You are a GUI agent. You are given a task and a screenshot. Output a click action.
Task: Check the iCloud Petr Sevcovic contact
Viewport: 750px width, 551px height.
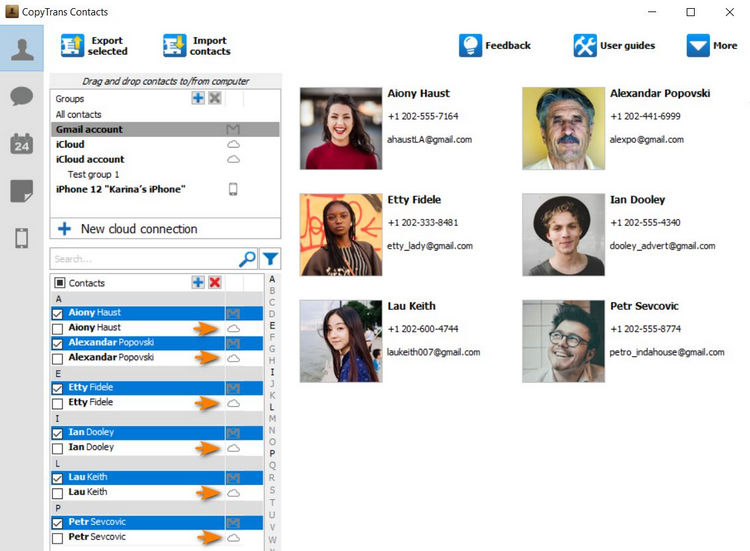click(57, 538)
